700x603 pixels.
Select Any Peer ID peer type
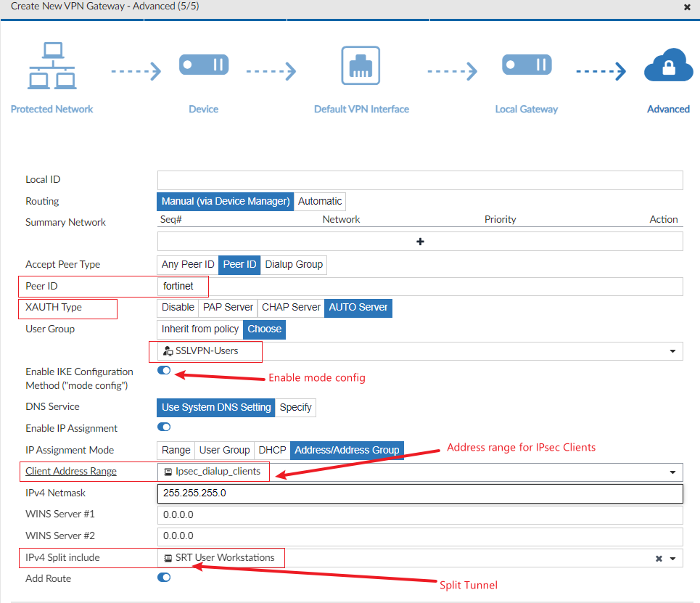coord(187,264)
